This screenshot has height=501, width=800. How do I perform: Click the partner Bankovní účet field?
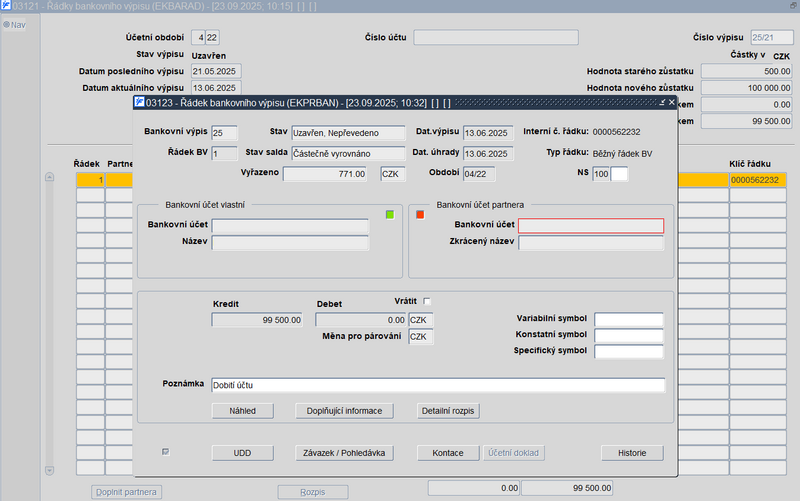pyautogui.click(x=590, y=226)
